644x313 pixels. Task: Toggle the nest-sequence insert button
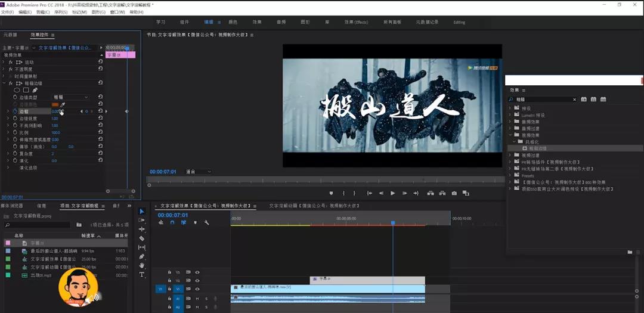tap(161, 222)
